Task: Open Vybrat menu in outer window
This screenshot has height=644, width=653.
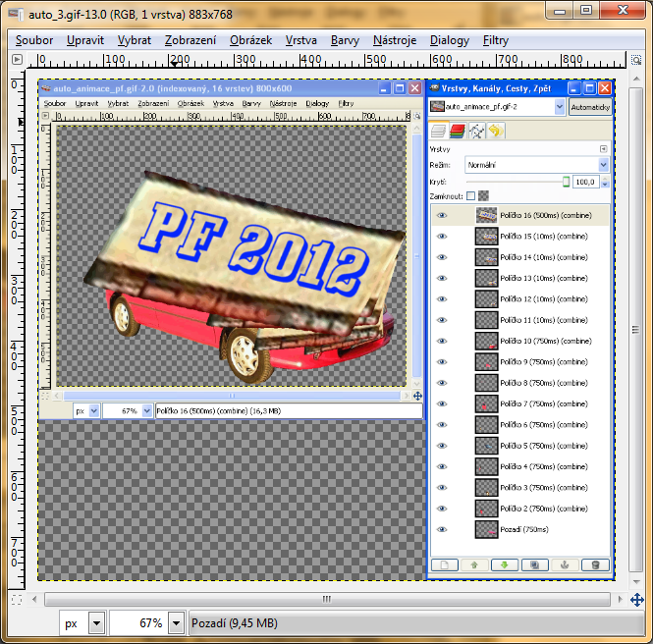Action: pos(135,40)
